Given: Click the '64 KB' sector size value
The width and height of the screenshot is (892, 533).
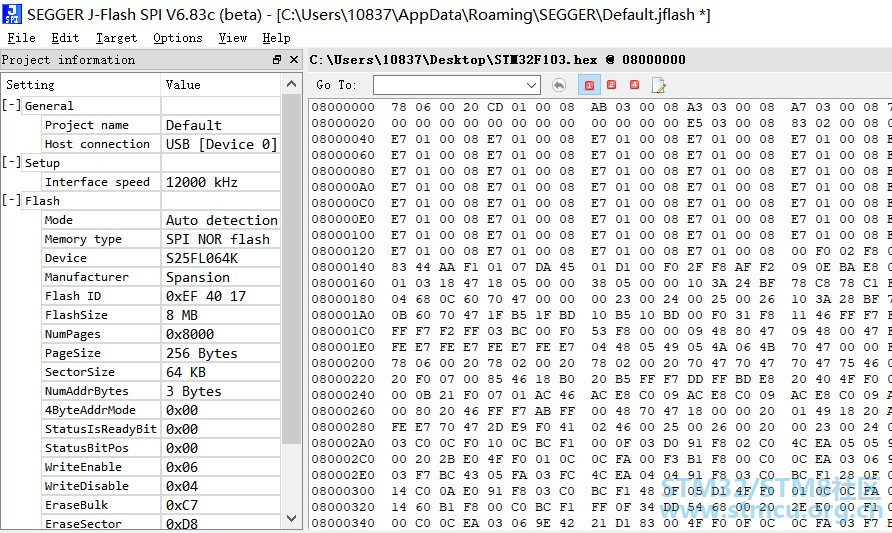Looking at the screenshot, I should tap(185, 372).
